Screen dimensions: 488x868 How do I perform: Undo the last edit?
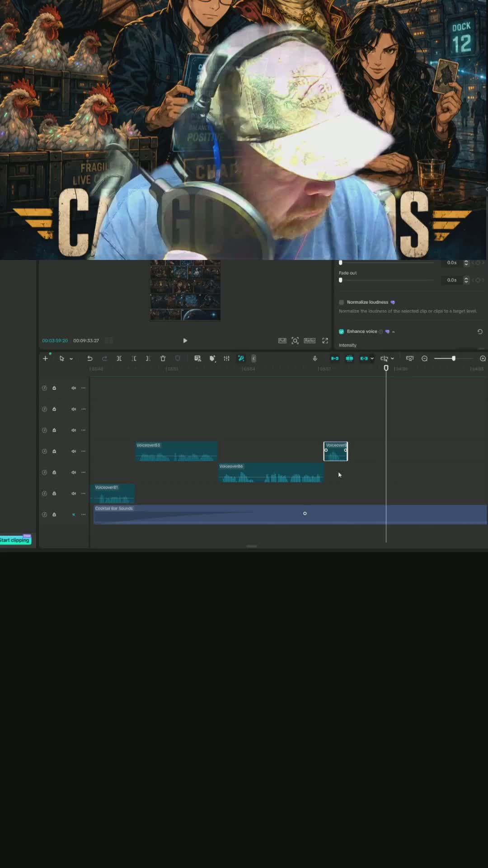point(90,359)
